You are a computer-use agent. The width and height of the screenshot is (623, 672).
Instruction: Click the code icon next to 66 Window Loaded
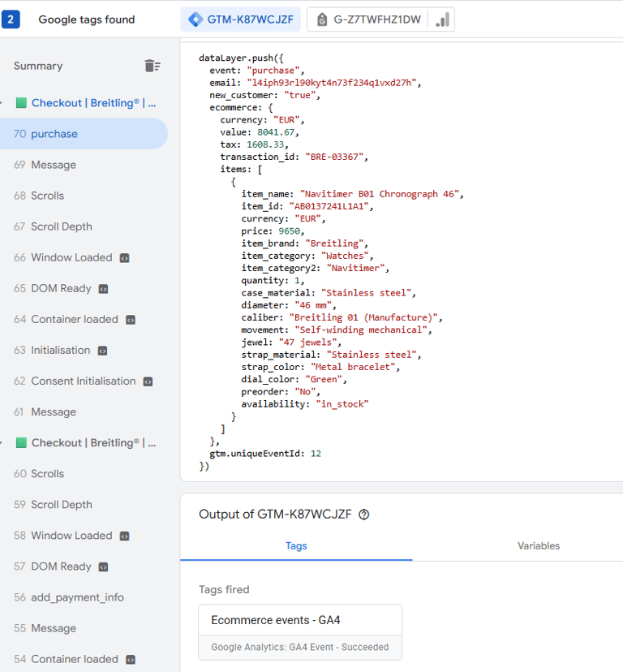[x=124, y=258]
